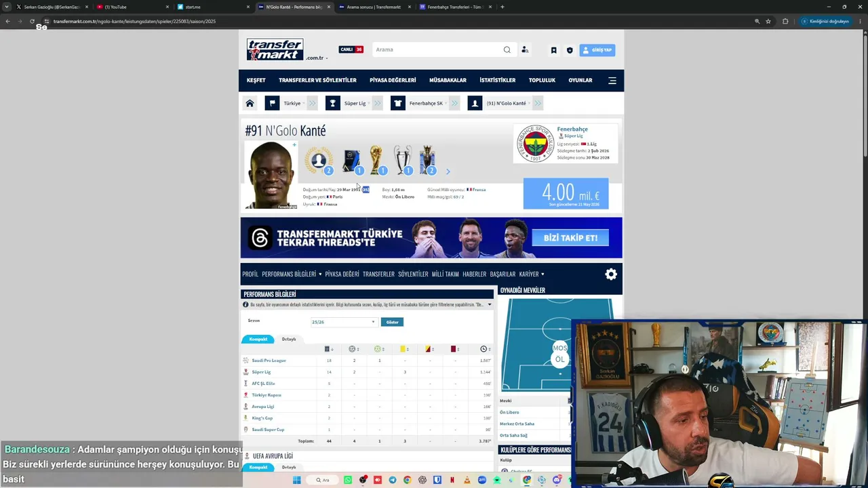Viewport: 868px width, 488px height.
Task: Sort by second yellow card column icon
Action: pos(428,349)
